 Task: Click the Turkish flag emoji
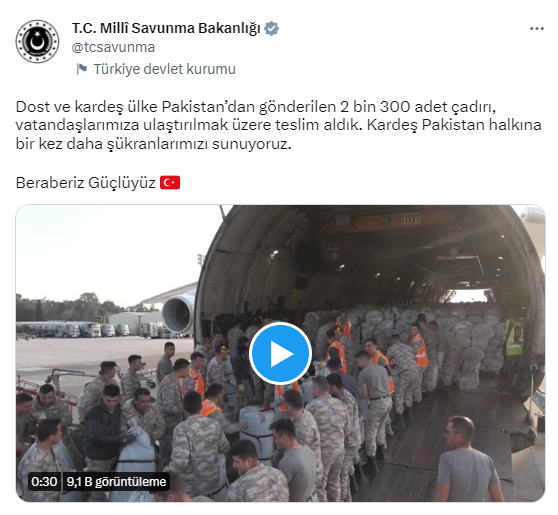pyautogui.click(x=170, y=183)
